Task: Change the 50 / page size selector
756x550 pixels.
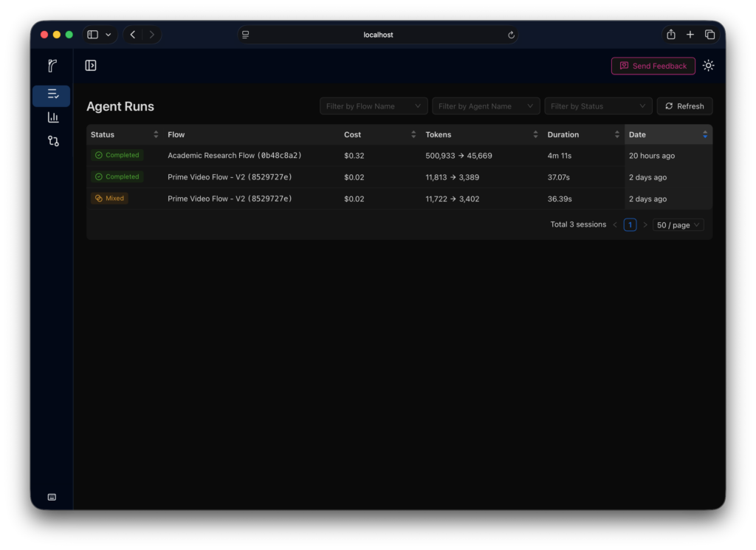Action: pos(678,225)
